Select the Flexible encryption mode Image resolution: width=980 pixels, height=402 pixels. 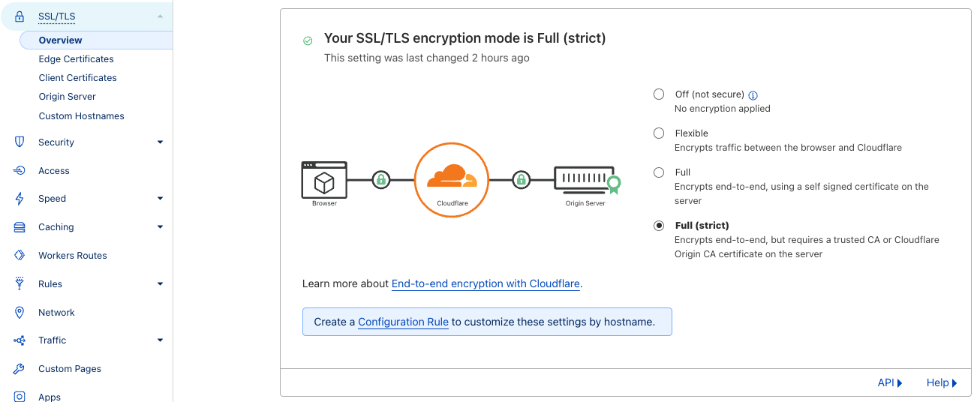[659, 133]
